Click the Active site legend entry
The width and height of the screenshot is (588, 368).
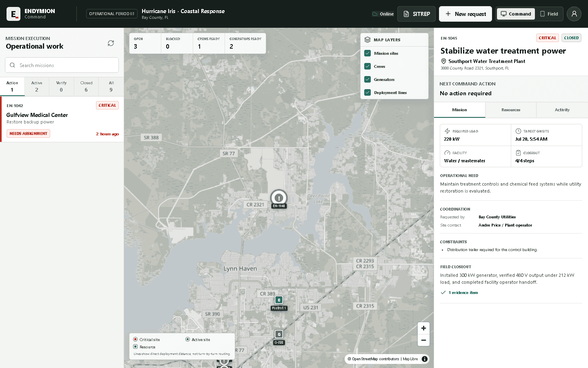point(198,339)
